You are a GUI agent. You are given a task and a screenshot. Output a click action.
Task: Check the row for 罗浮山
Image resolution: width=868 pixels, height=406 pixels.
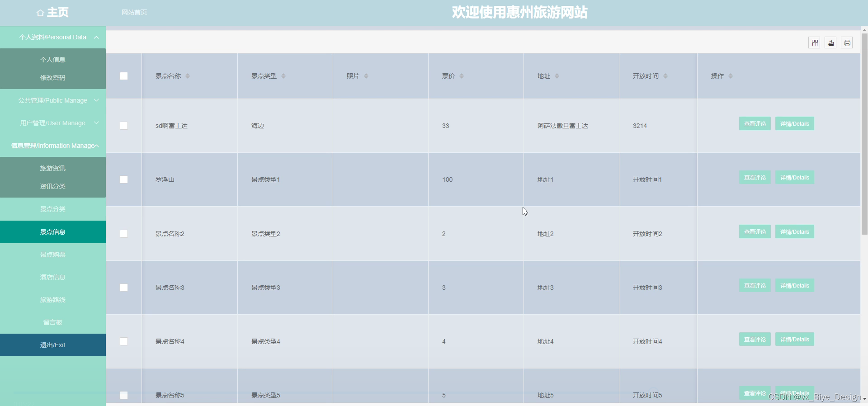point(124,179)
